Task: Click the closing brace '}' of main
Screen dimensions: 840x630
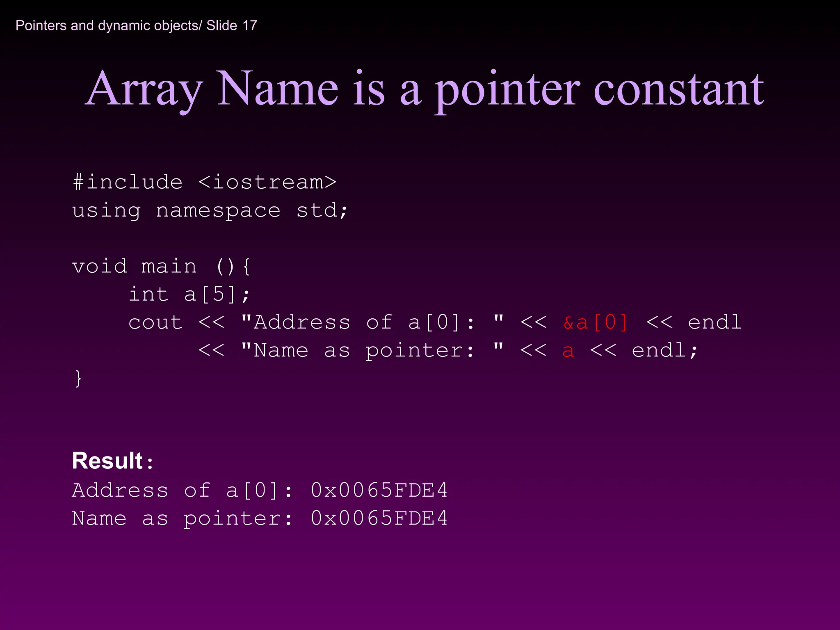Action: [78, 378]
